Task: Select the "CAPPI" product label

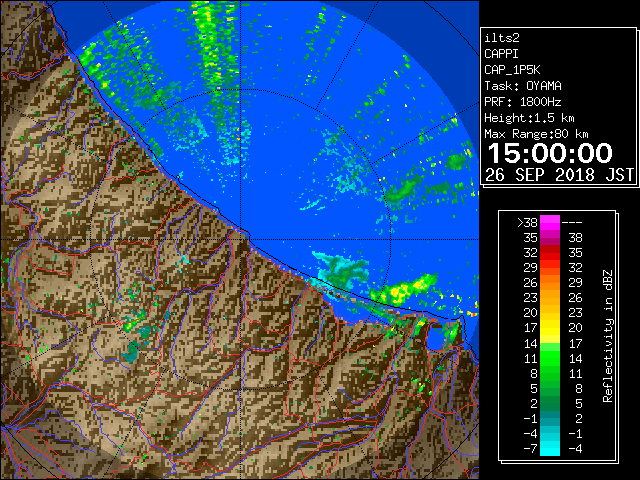Action: (501, 54)
